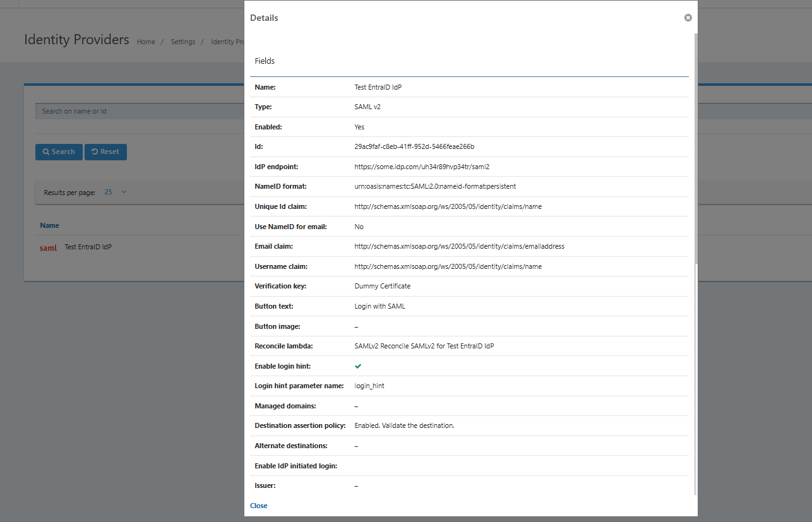Click the IdP endpoint URL value

[x=422, y=167]
